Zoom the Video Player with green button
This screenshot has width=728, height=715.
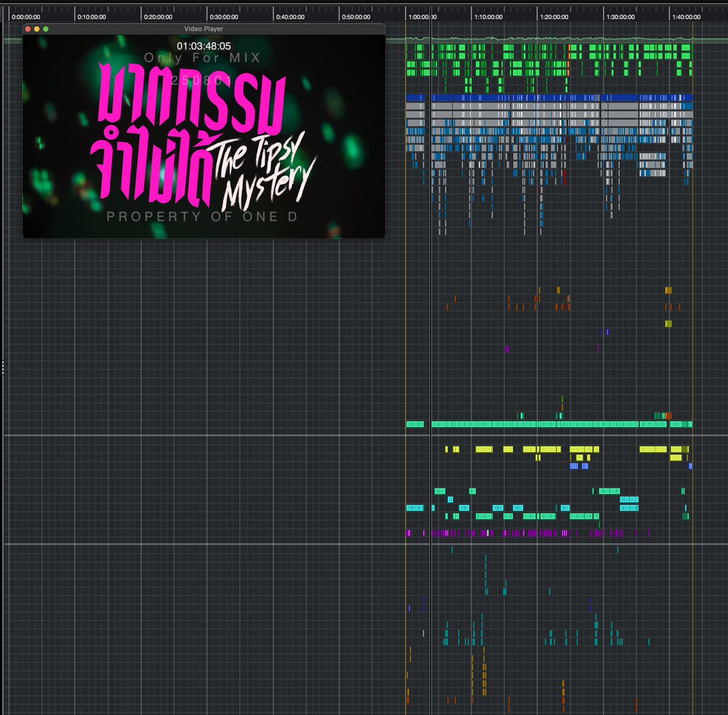[45, 29]
